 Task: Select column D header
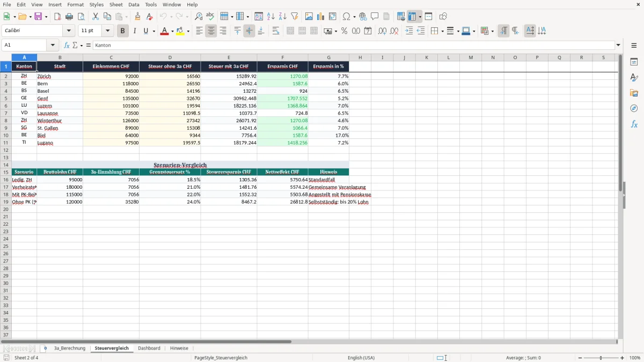[x=170, y=57]
